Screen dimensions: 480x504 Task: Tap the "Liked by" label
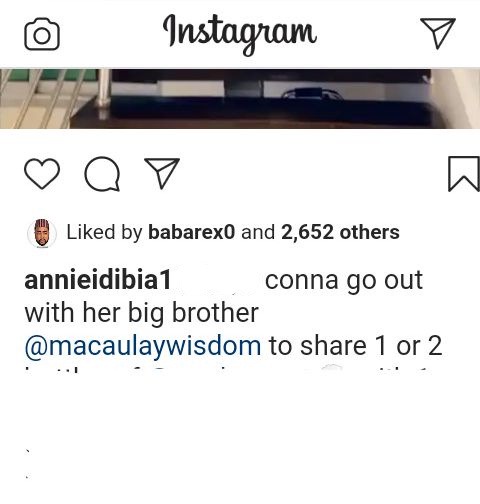104,232
